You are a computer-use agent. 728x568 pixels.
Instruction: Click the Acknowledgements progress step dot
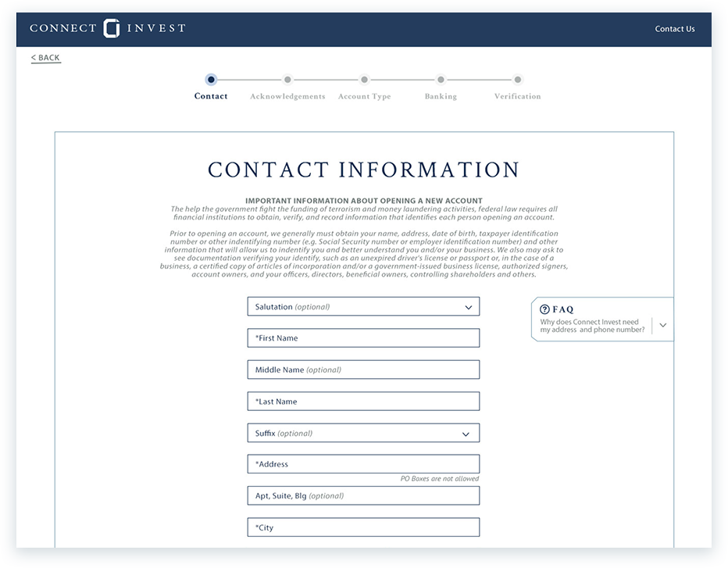pyautogui.click(x=287, y=80)
